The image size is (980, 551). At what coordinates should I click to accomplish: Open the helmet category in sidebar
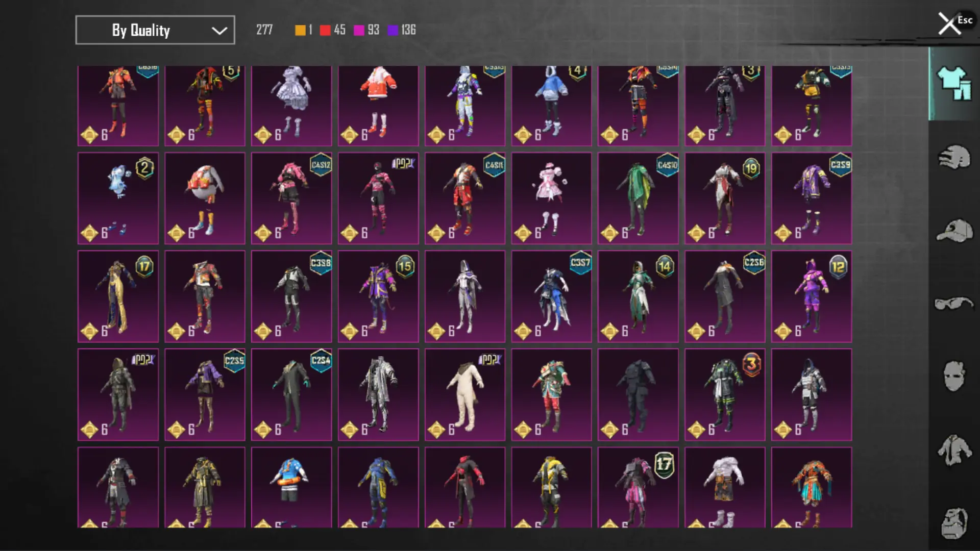(x=953, y=157)
